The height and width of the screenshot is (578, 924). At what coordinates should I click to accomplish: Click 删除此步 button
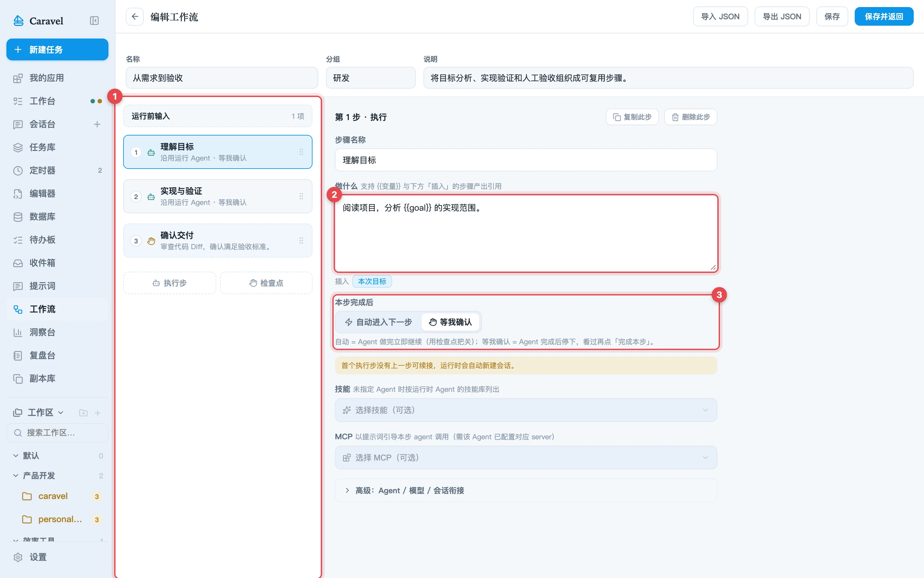point(690,117)
